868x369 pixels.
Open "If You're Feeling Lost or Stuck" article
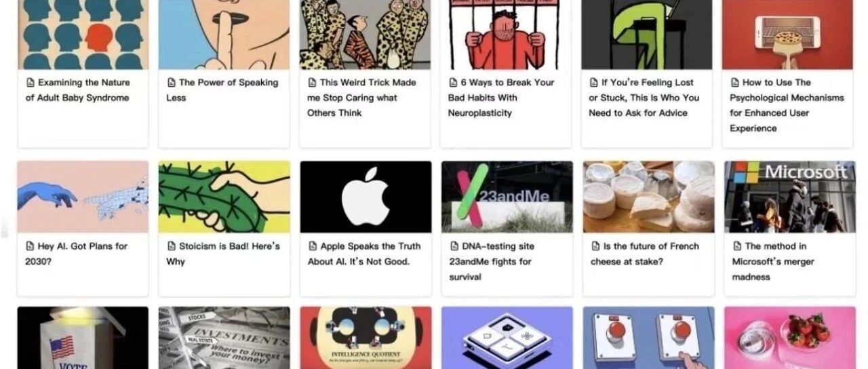(644, 98)
